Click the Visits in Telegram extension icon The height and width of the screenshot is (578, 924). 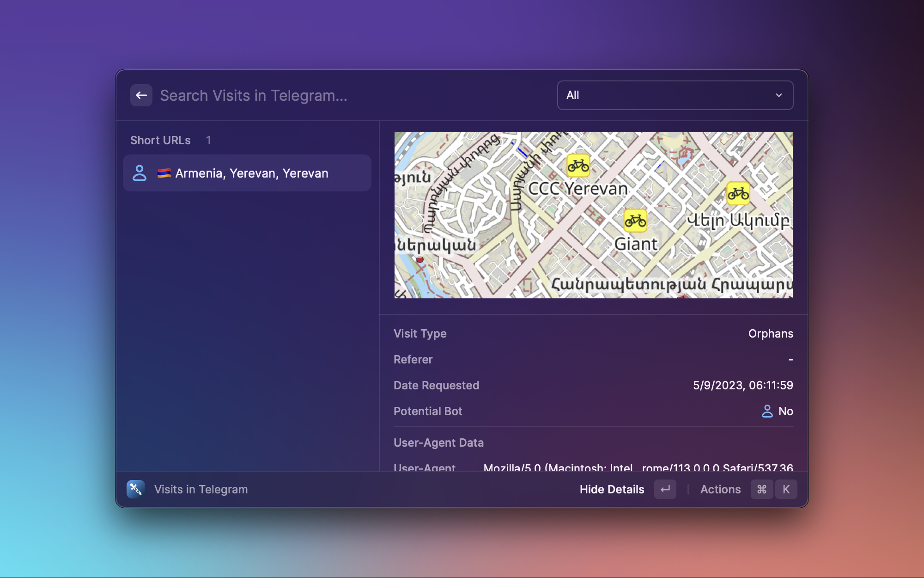tap(135, 489)
